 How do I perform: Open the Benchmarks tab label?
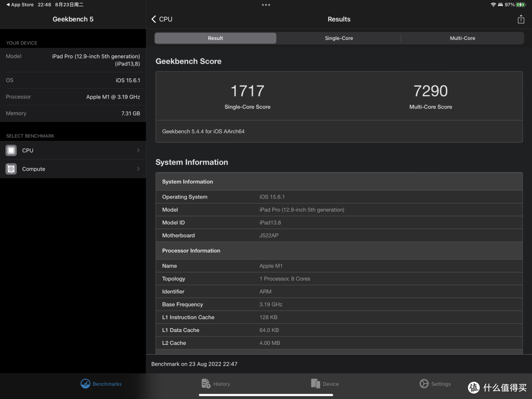(107, 384)
